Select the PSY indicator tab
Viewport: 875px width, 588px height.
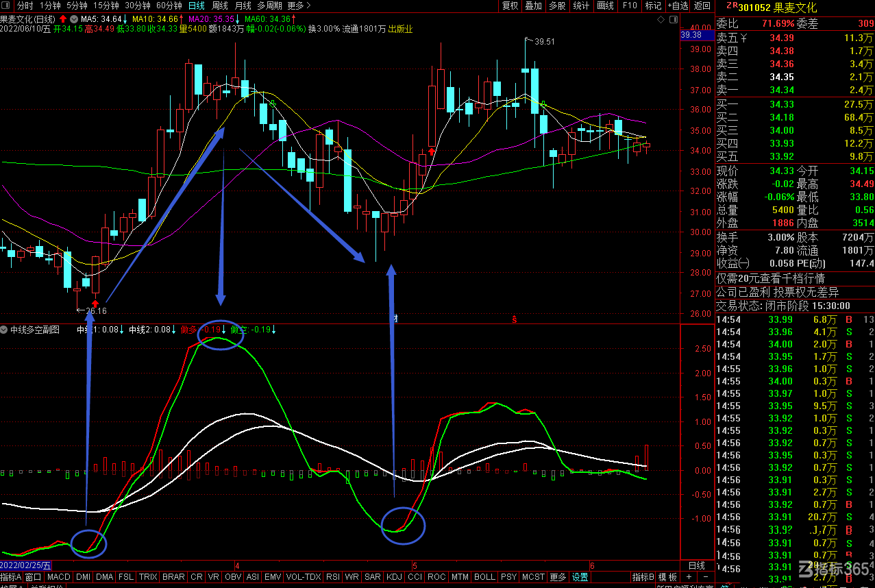[x=508, y=577]
